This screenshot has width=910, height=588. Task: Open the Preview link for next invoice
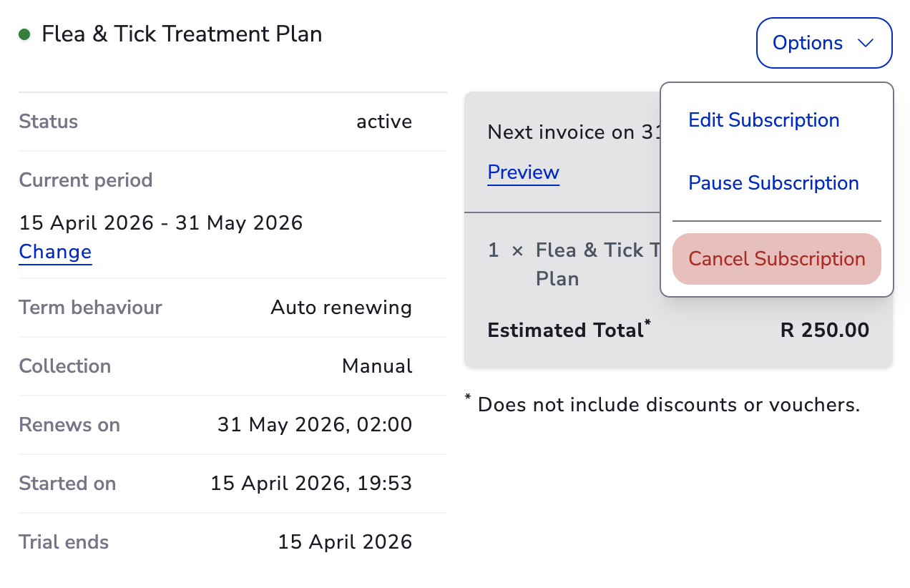click(523, 172)
